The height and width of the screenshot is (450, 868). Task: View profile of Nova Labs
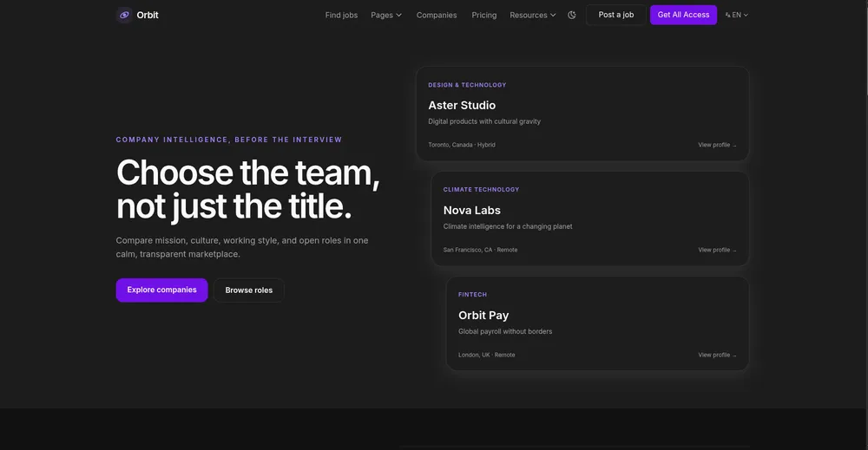717,250
